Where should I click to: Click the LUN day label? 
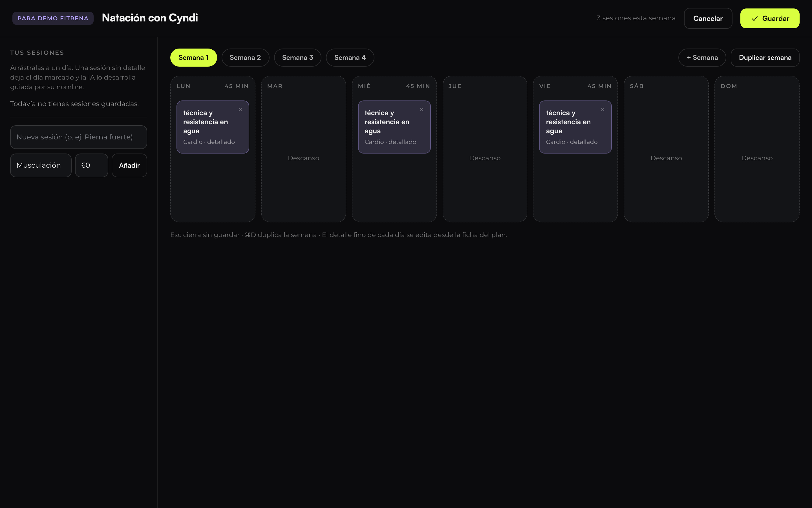pos(184,86)
